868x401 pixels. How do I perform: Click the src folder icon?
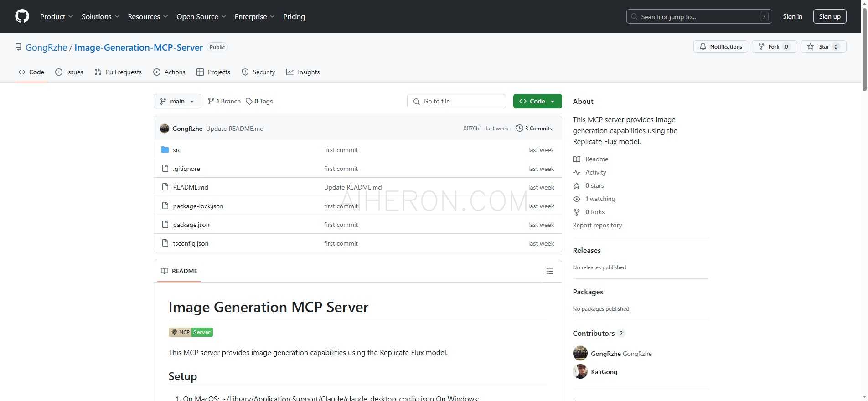pos(165,149)
